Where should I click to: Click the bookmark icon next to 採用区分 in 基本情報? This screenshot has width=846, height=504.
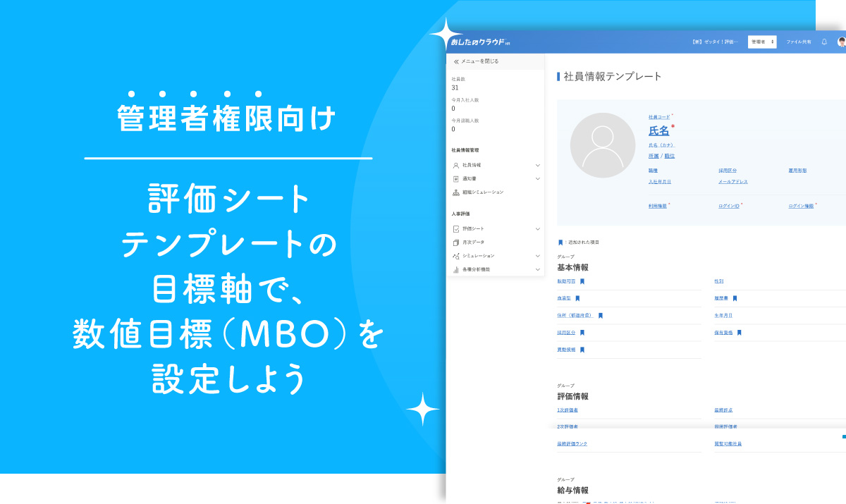click(x=582, y=333)
